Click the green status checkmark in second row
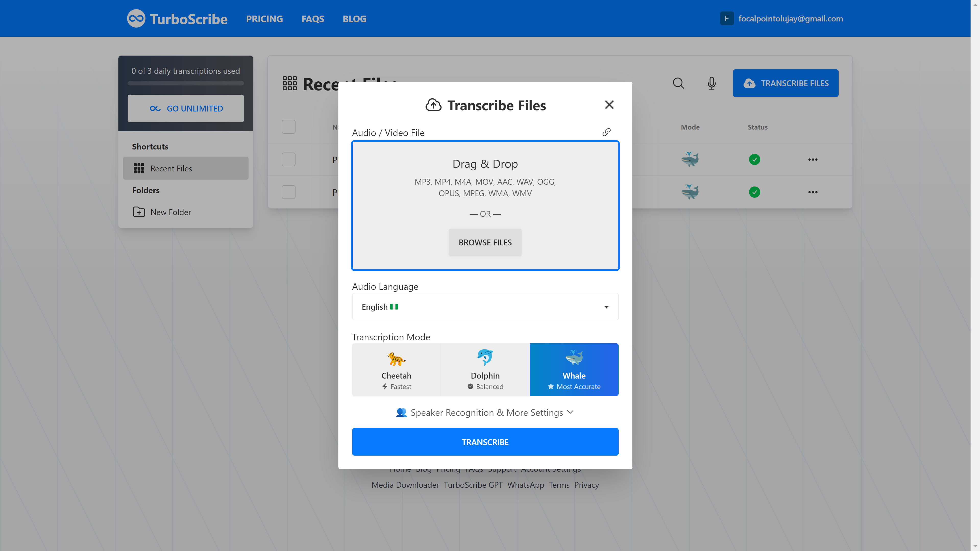 click(754, 192)
